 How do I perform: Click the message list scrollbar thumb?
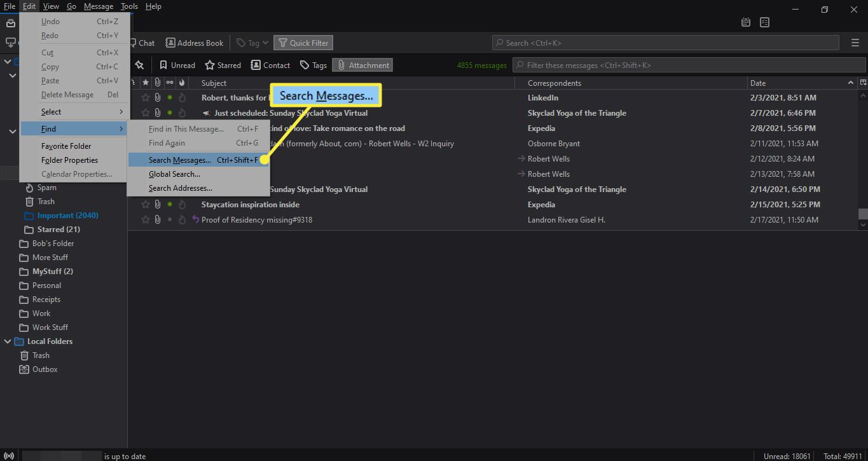(863, 214)
